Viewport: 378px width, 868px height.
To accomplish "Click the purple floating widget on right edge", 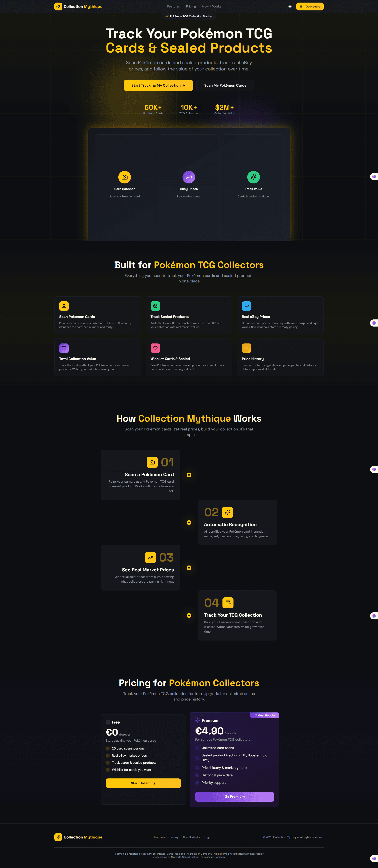I will [374, 177].
